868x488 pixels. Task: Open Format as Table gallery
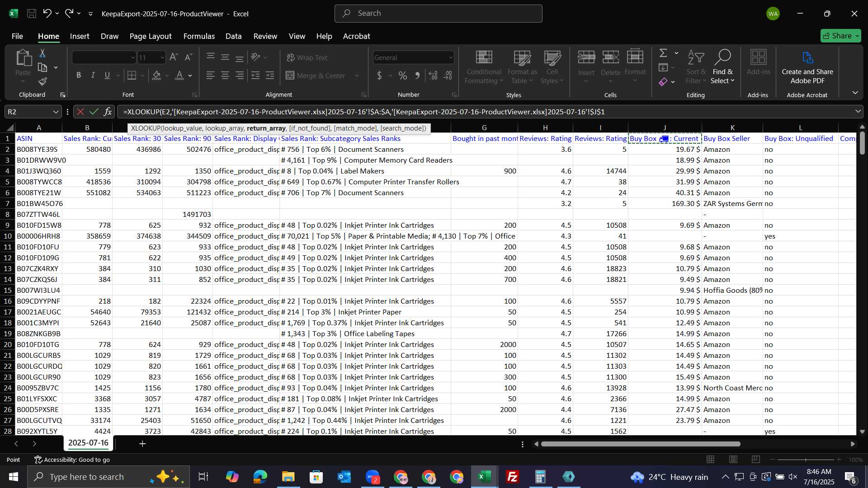point(522,67)
